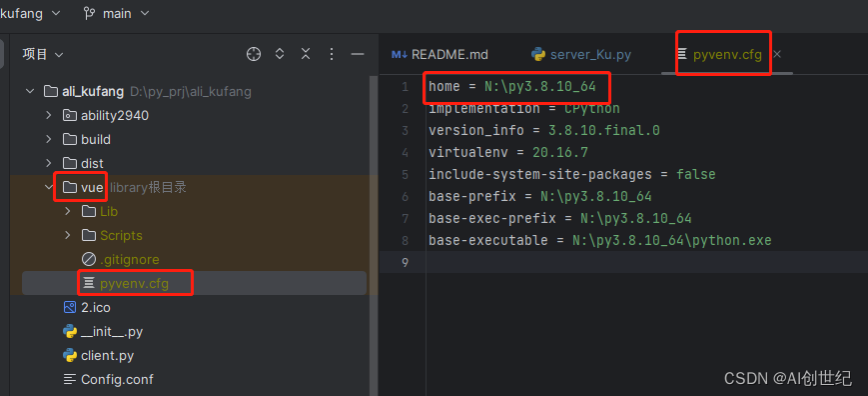
Task: Expand the Lib folder
Action: click(68, 211)
